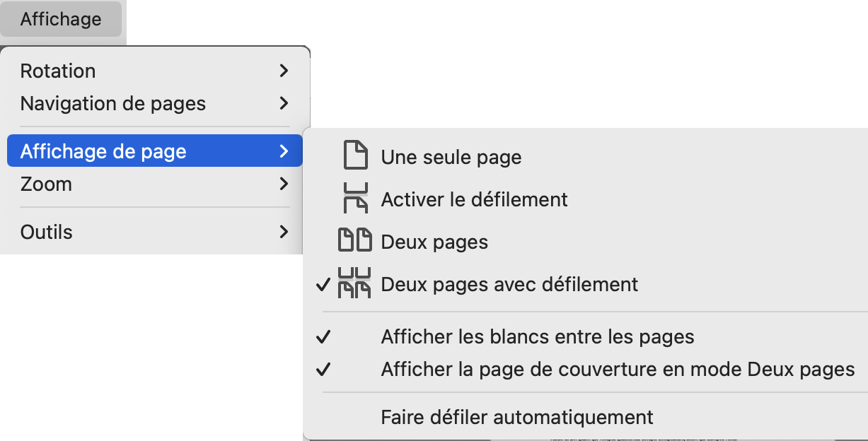This screenshot has height=441, width=868.
Task: Click checkmark beside Deux pages avec défilement
Action: [x=323, y=284]
